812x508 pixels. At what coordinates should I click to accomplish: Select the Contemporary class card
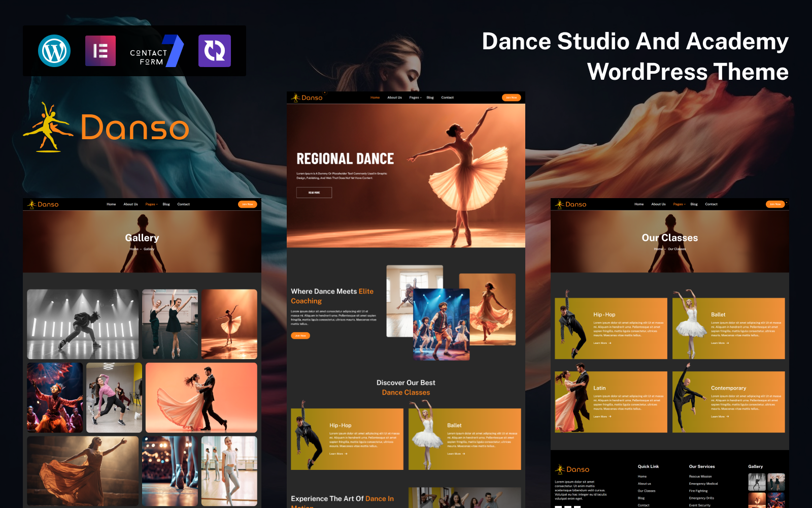(x=728, y=402)
